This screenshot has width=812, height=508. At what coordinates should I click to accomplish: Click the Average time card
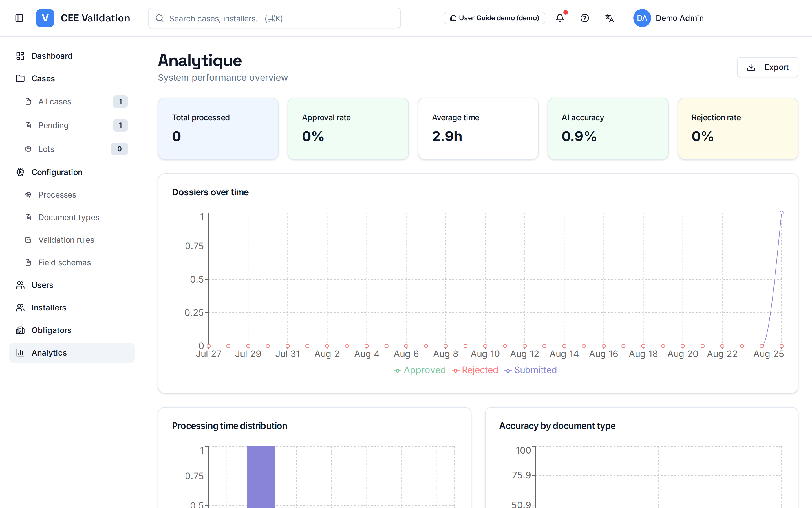click(x=478, y=129)
